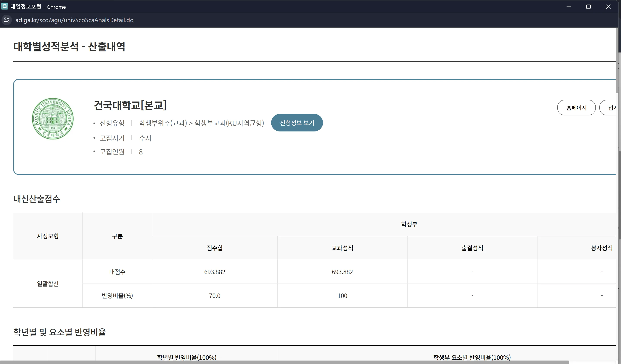Open the 홈페이지 button

pyautogui.click(x=576, y=107)
